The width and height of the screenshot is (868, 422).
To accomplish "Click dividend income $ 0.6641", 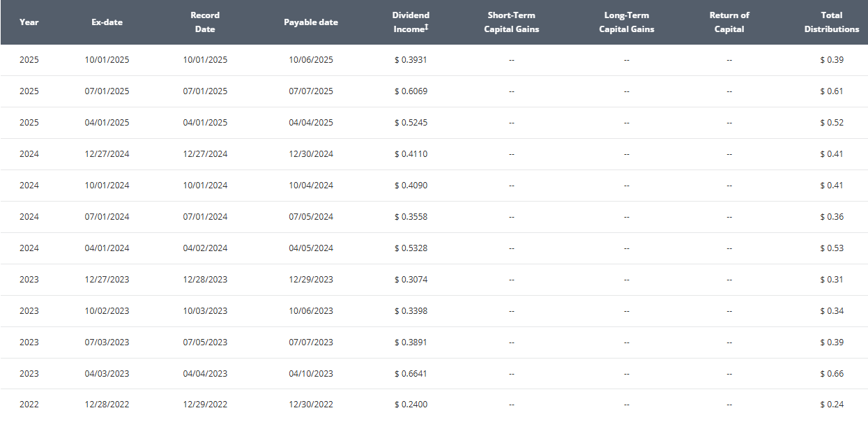I will click(x=411, y=374).
